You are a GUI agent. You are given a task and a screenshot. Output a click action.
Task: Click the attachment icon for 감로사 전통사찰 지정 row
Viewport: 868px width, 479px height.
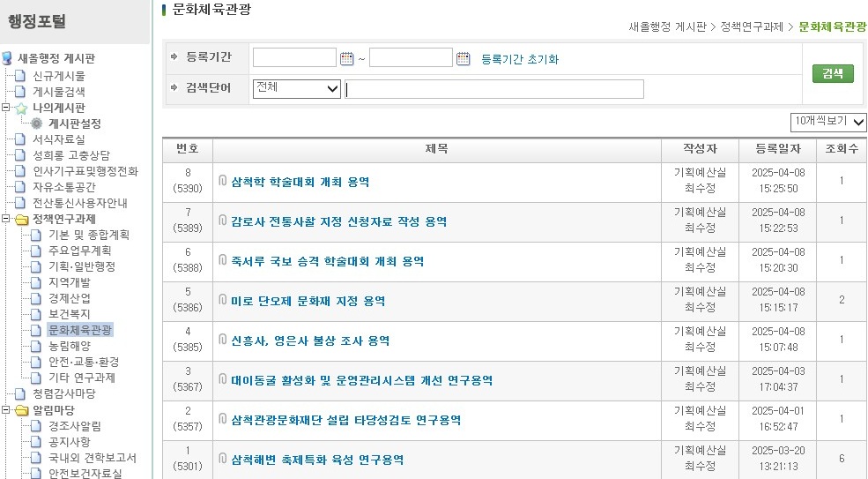tap(223, 221)
